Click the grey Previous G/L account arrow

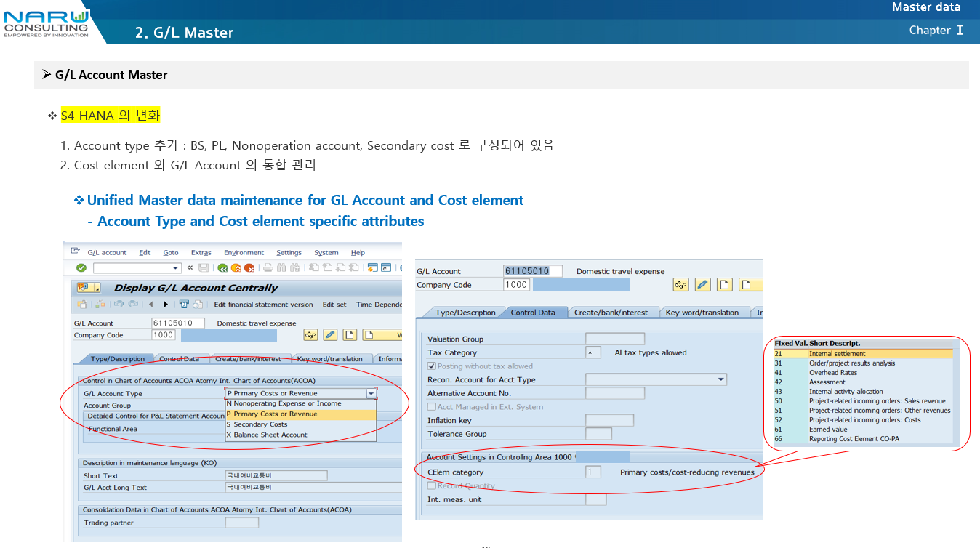click(150, 305)
